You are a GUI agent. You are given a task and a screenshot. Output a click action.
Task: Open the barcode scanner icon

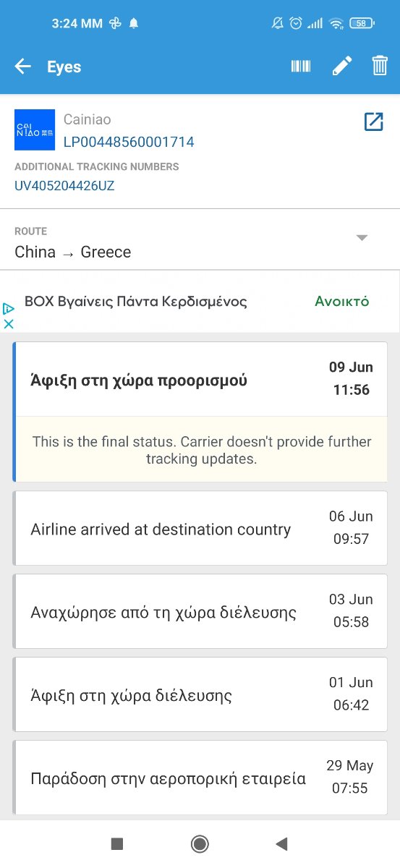[x=301, y=67]
